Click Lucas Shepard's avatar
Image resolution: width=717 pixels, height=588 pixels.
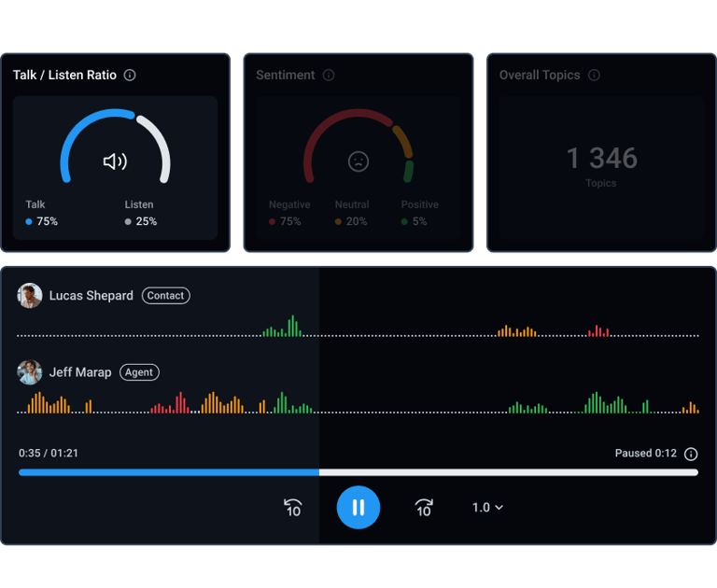tap(30, 295)
